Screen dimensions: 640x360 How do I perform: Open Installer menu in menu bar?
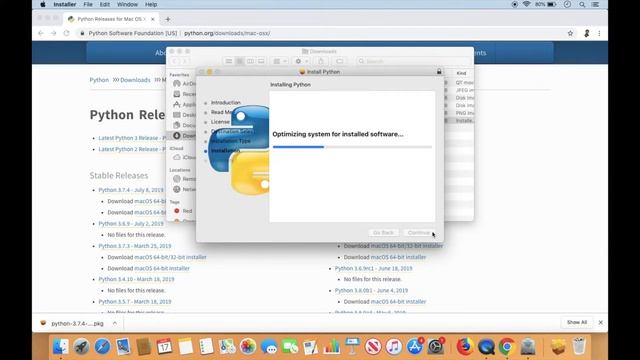tap(64, 4)
